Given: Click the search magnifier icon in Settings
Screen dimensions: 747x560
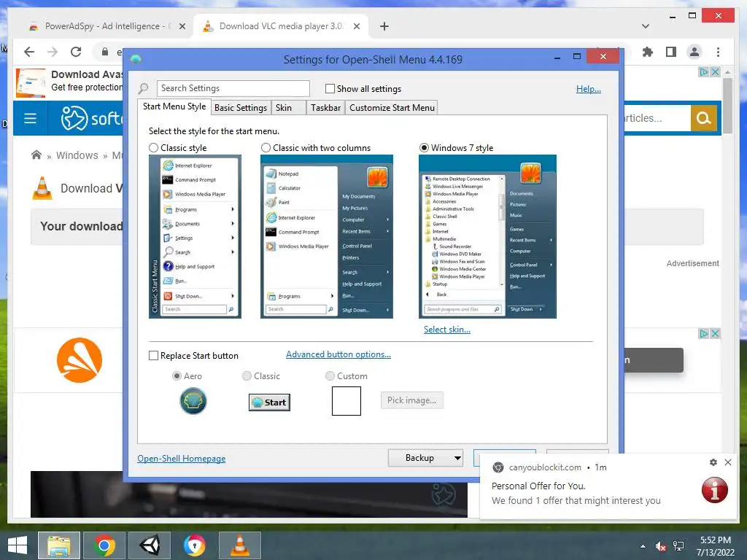Looking at the screenshot, I should coord(143,88).
